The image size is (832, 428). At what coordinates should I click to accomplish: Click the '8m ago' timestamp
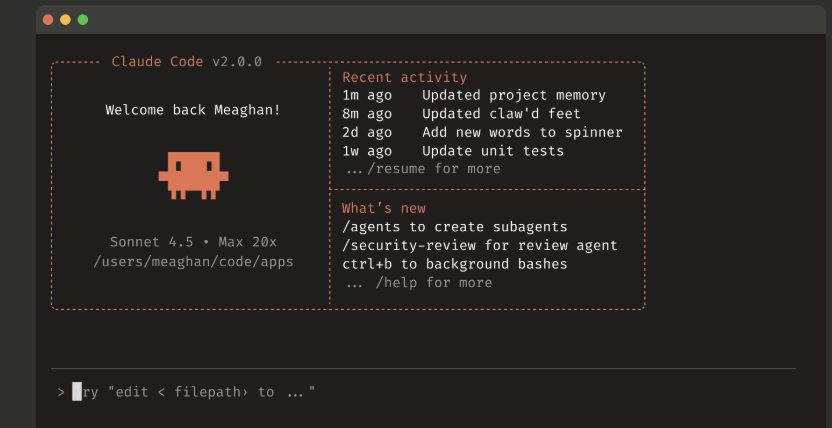click(367, 114)
